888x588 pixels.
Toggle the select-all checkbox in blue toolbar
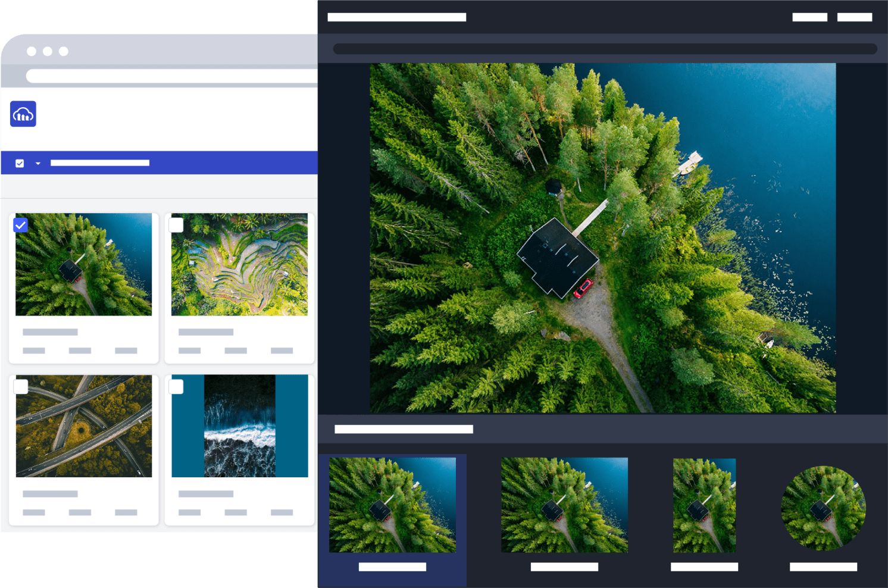pyautogui.click(x=20, y=163)
